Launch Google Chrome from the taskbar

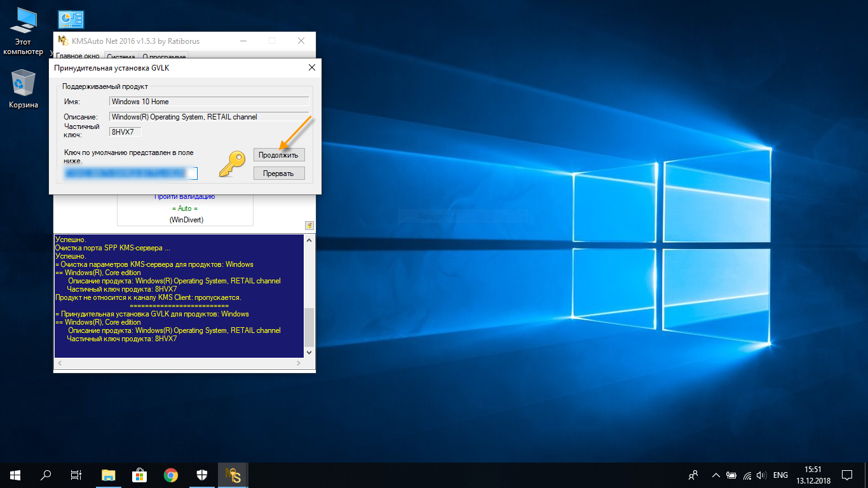point(170,475)
